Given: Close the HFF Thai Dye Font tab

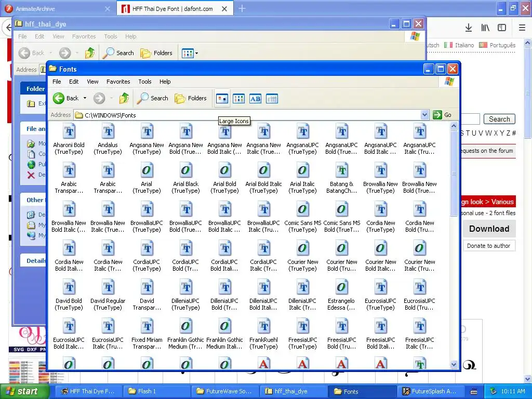Looking at the screenshot, I should coord(224,9).
